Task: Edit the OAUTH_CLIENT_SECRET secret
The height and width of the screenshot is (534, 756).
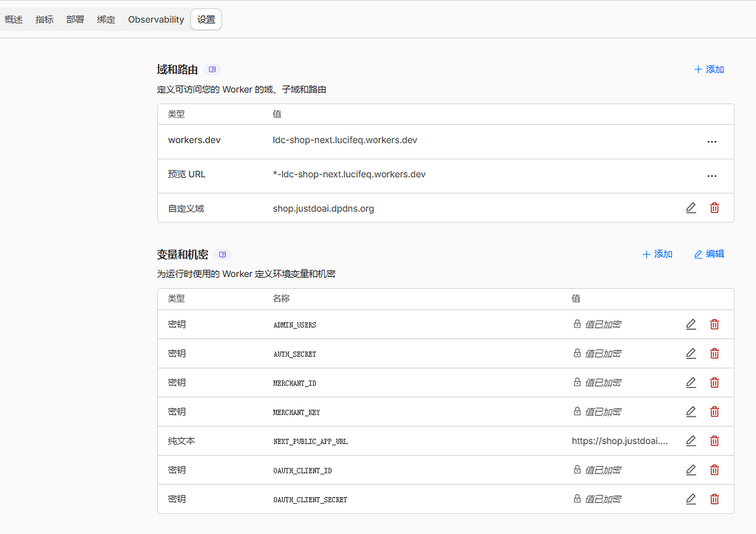Action: click(691, 499)
